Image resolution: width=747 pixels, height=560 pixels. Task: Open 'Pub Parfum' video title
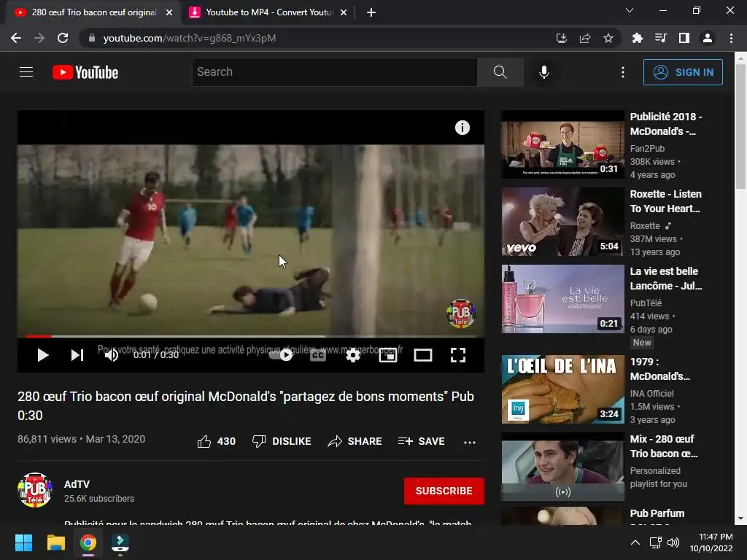coord(657,513)
